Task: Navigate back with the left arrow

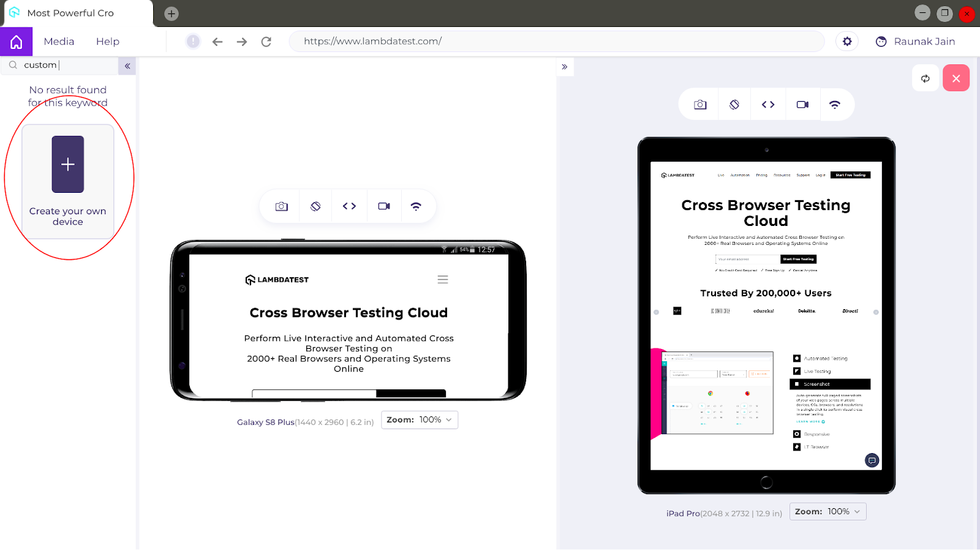Action: point(217,42)
